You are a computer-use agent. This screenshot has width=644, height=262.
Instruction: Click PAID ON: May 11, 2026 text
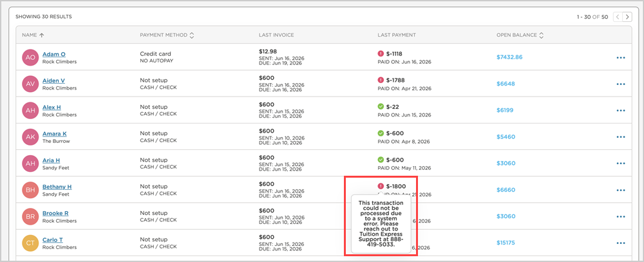(x=404, y=168)
